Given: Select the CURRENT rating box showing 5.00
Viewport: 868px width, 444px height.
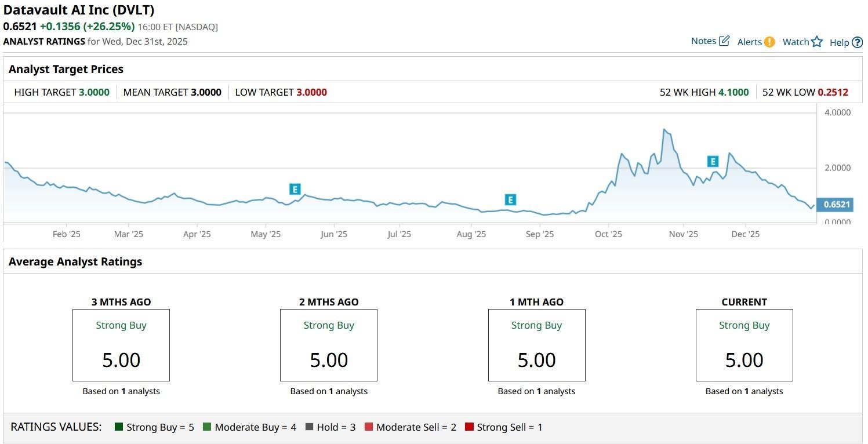Looking at the screenshot, I should click(744, 345).
